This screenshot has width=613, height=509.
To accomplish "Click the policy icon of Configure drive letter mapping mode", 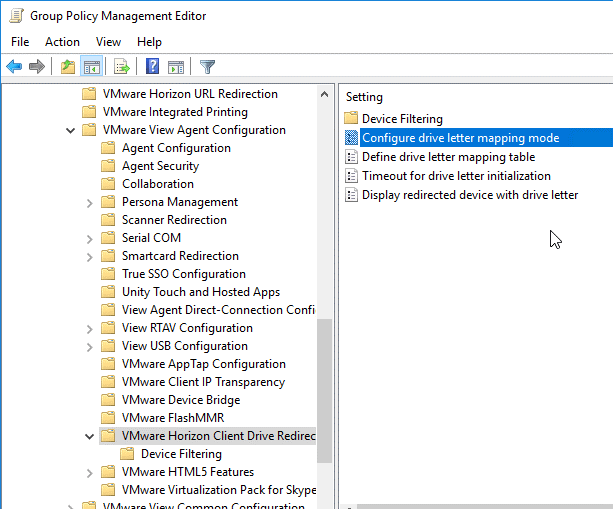I will point(351,138).
